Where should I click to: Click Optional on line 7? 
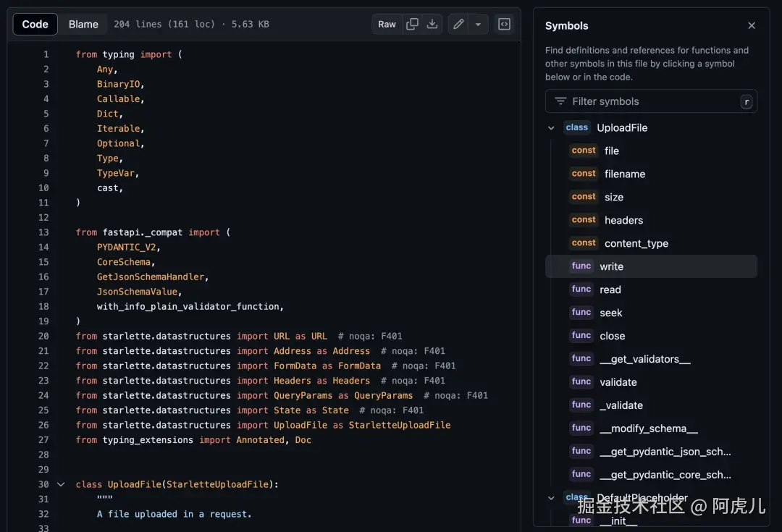coord(118,143)
